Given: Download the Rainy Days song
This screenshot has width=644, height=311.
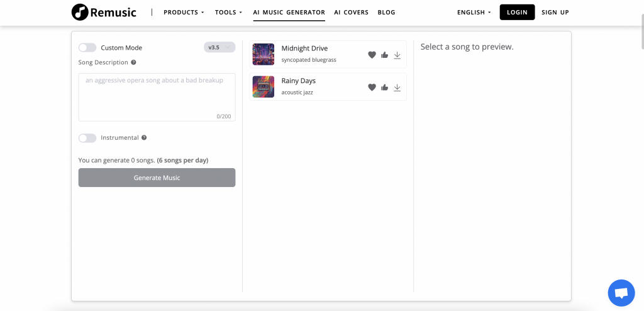Looking at the screenshot, I should click(397, 88).
